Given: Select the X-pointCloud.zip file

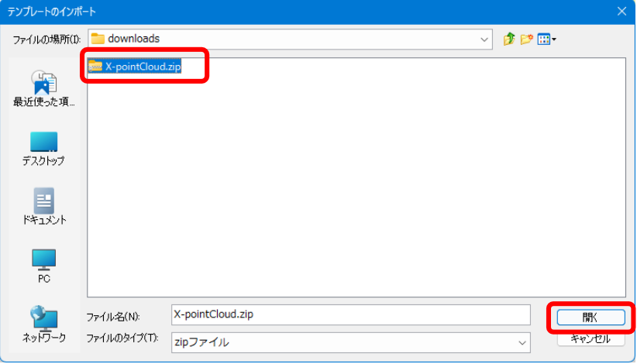Looking at the screenshot, I should 135,66.
